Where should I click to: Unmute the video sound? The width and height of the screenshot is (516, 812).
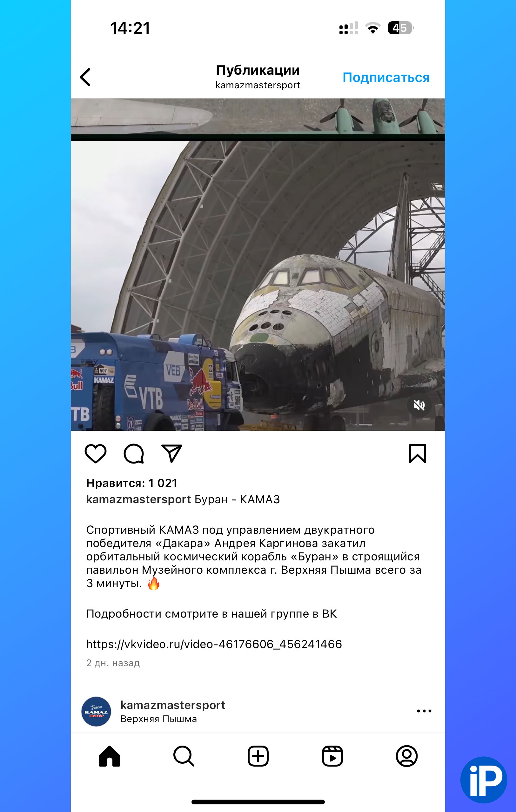point(419,405)
